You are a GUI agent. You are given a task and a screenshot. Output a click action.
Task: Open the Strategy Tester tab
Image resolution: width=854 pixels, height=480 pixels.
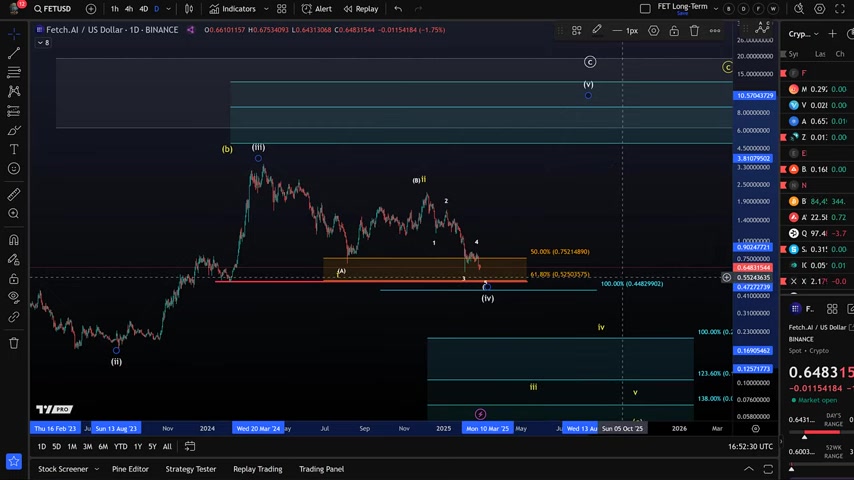(x=191, y=469)
